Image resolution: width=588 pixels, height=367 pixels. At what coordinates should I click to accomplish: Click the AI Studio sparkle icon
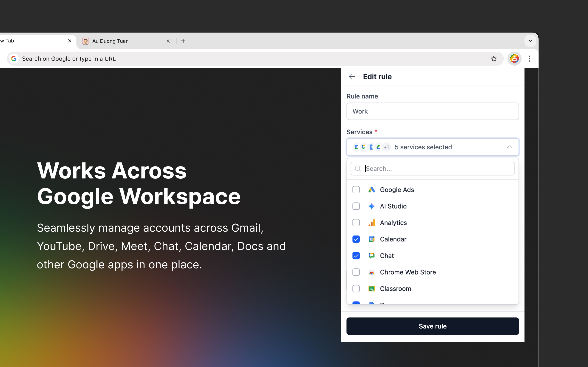coord(371,206)
